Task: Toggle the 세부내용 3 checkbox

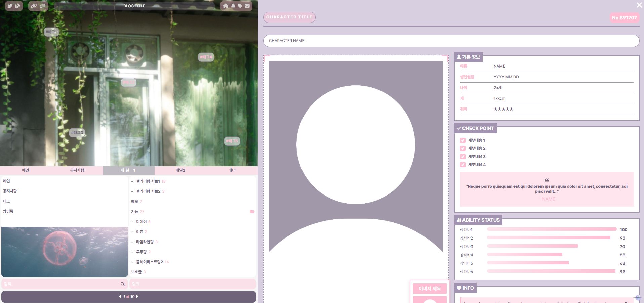Action: tap(463, 157)
